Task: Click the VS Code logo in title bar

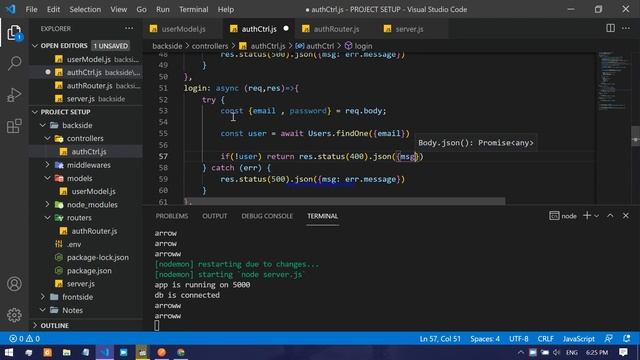Action: [11, 9]
